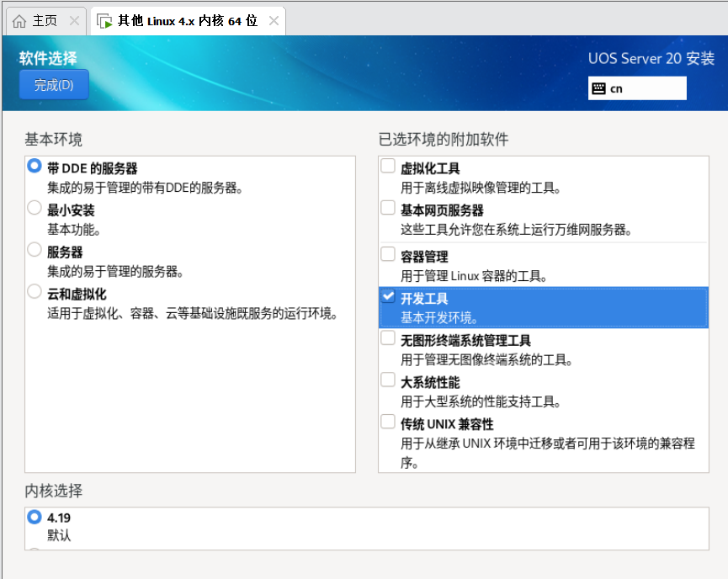
Task: Click the 用于离线虚拟映像管理的工具 description
Action: (481, 188)
